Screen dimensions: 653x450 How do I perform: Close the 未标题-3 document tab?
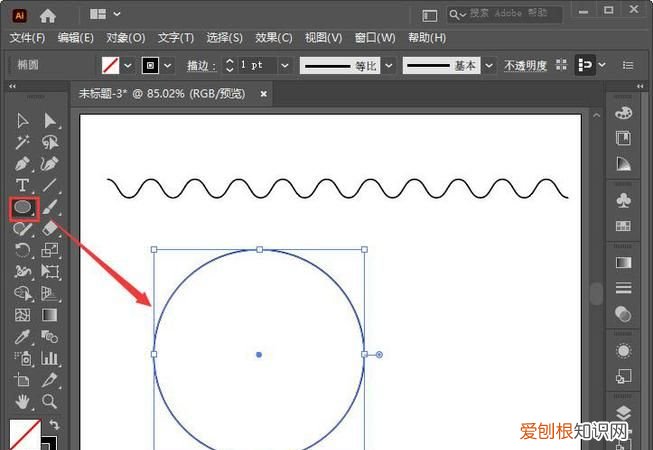coord(264,94)
